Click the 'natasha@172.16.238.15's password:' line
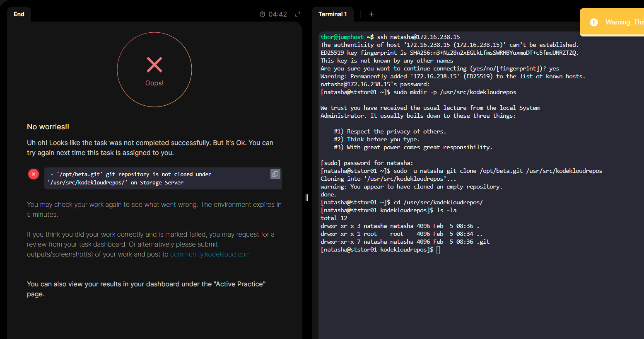Screen dimensions: 644x339 [375, 84]
